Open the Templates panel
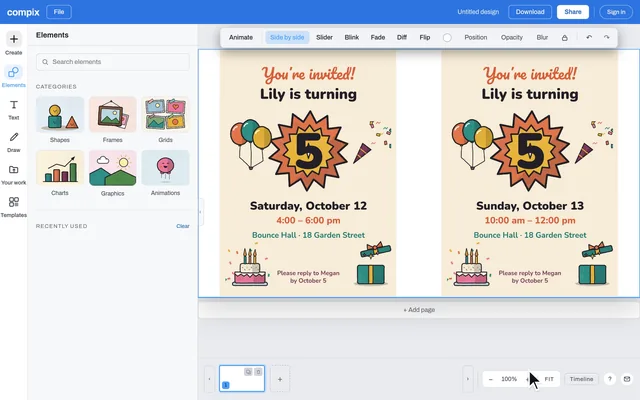640x400 pixels. click(13, 207)
